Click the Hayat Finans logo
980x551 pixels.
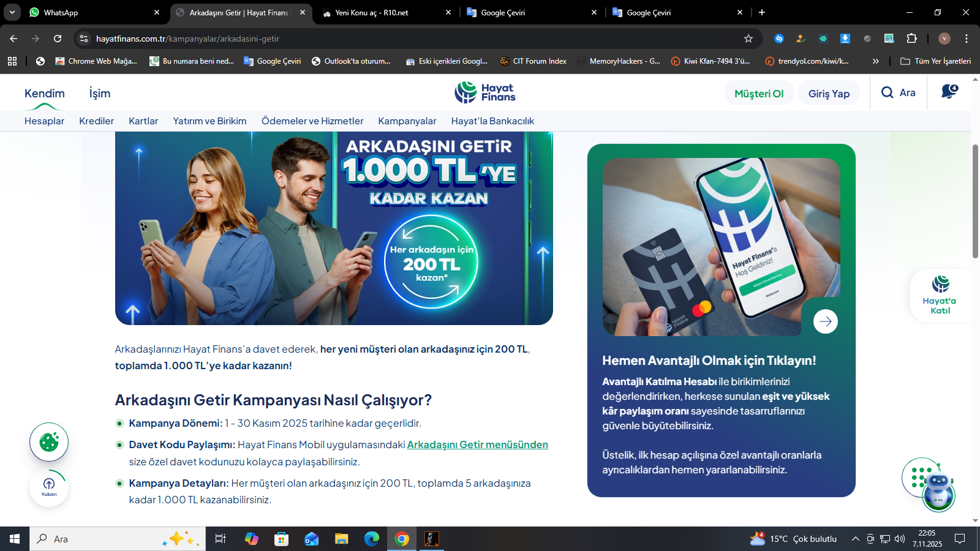pyautogui.click(x=485, y=92)
